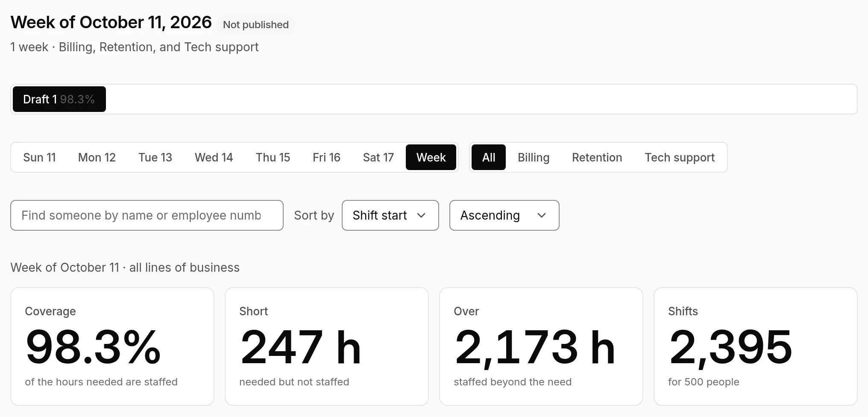Click the Shifts 2,395 card
Screen dimensions: 868x417
point(756,347)
